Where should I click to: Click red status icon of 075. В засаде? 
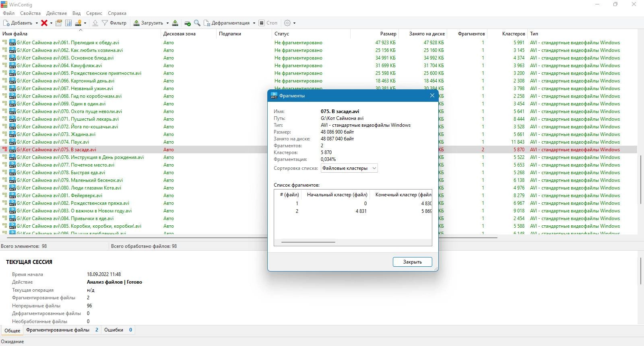point(5,149)
